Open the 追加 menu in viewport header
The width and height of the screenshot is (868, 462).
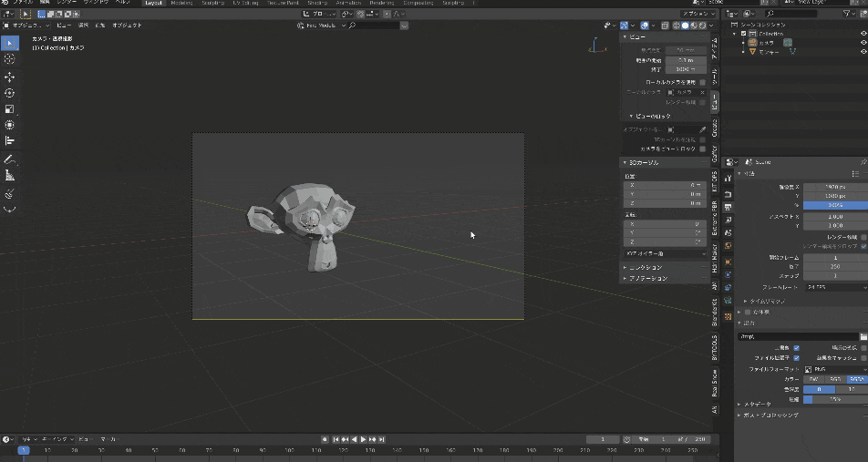(x=99, y=26)
